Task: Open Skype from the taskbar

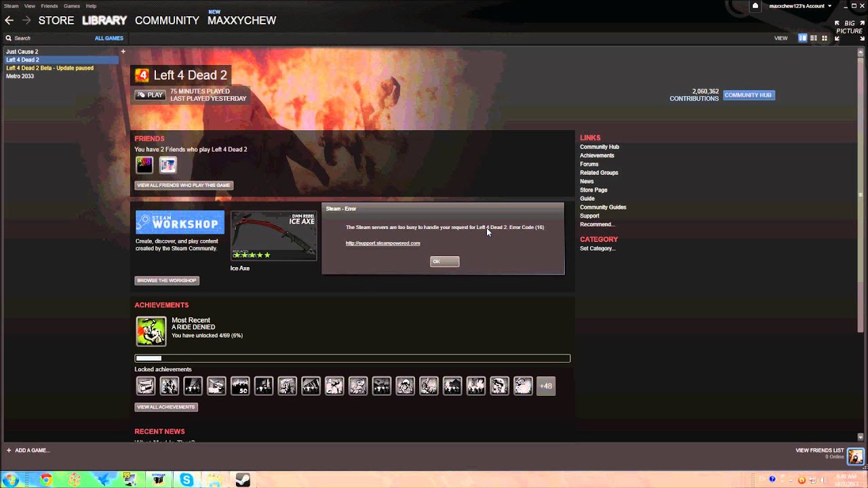Action: pos(186,480)
